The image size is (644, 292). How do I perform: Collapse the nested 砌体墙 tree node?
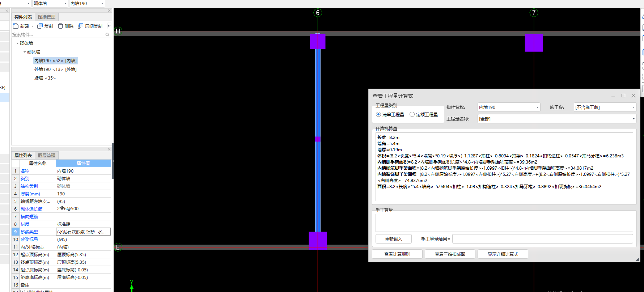click(x=25, y=52)
